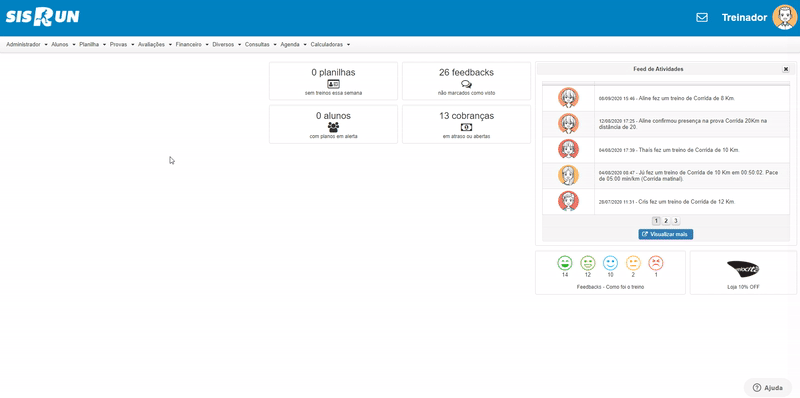Image resolution: width=800 pixels, height=398 pixels.
Task: Click the SisRun logo
Action: [x=42, y=17]
